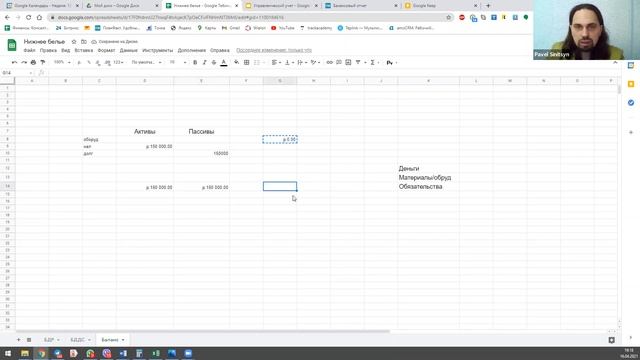Reload the page with the browser refresh button

coord(29,18)
